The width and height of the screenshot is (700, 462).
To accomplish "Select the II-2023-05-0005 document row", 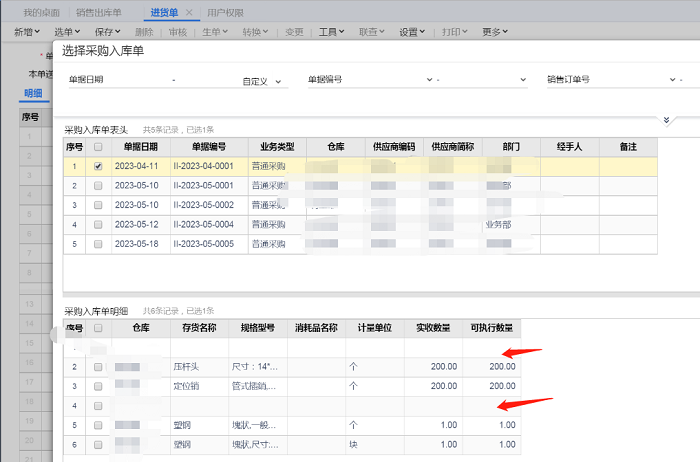I will coord(203,243).
